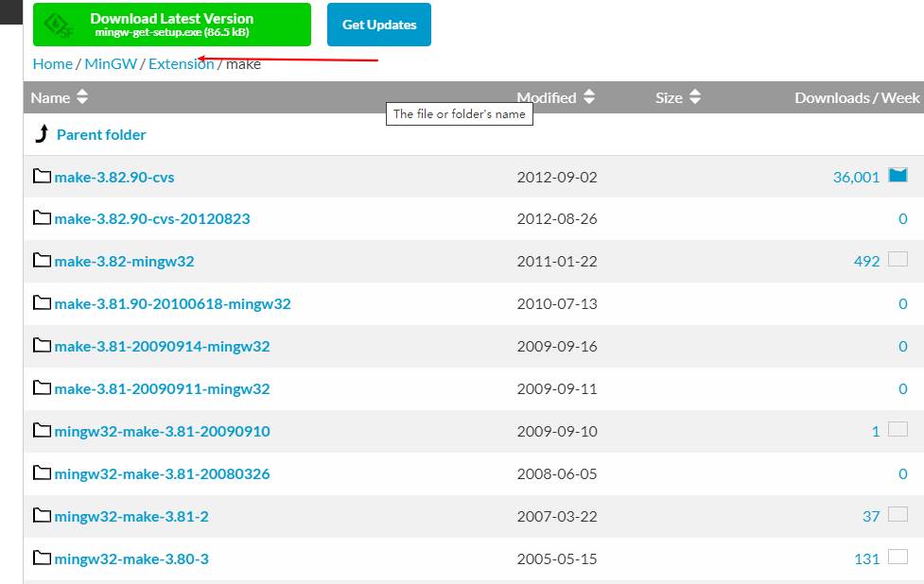924x584 pixels.
Task: Open mingw32-make-3.80-3 folder link
Action: pyautogui.click(x=131, y=558)
